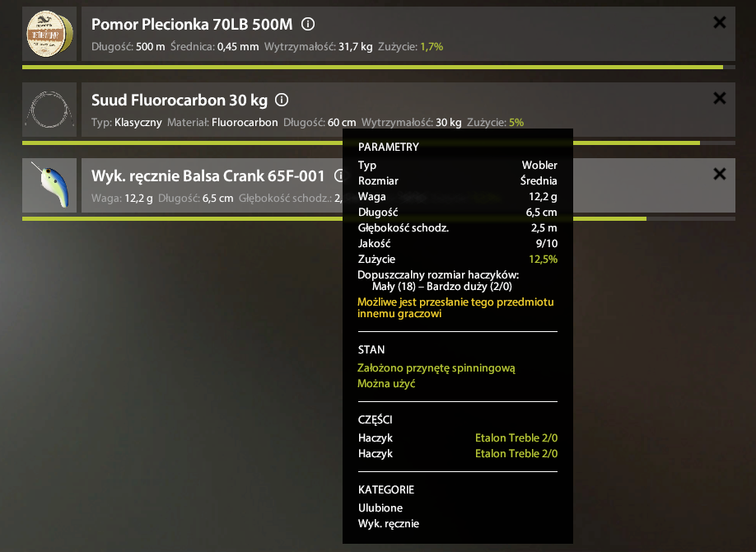Click the yellow Możliwe jest przesłanie notice
The width and height of the screenshot is (756, 552).
(x=455, y=308)
